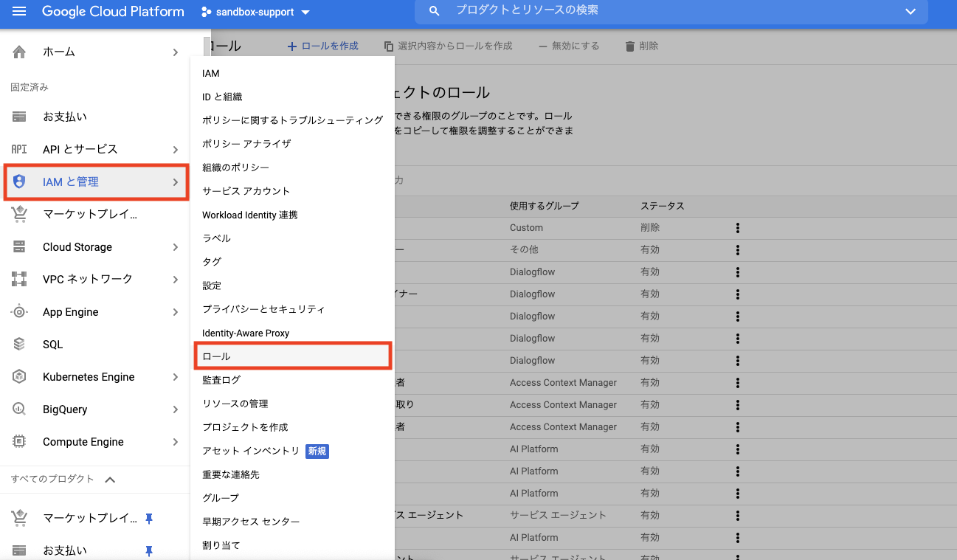
Task: Open Google Cloud Platform home logo
Action: 113,12
